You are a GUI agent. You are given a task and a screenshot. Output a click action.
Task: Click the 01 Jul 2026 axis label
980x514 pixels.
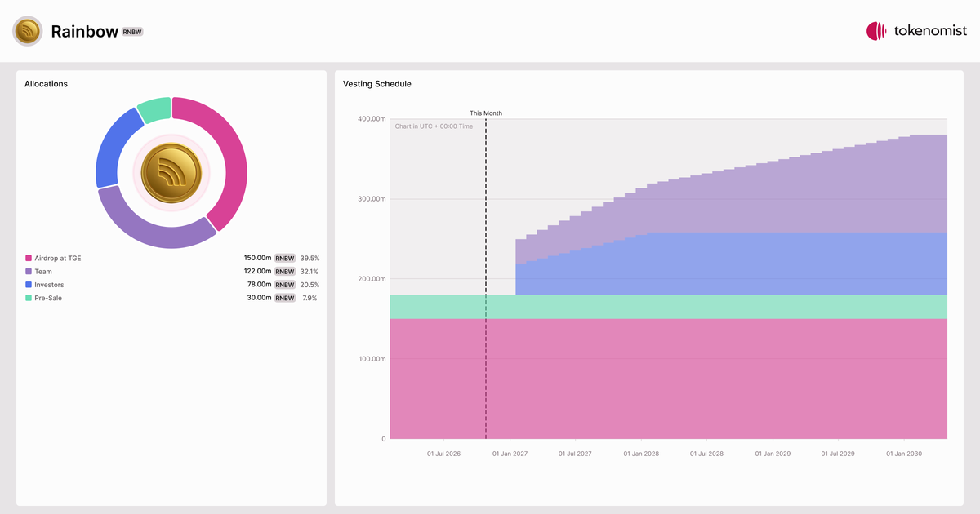[x=444, y=454]
